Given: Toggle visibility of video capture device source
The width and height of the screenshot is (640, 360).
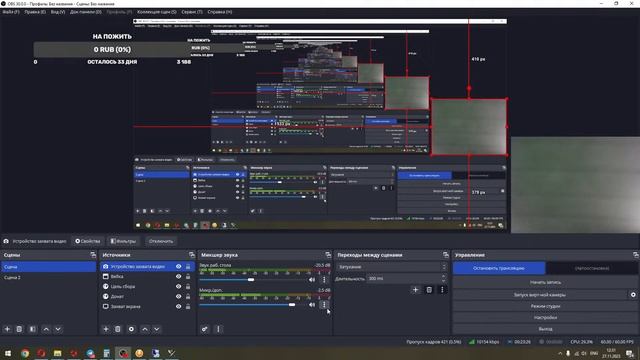Looking at the screenshot, I should [178, 267].
